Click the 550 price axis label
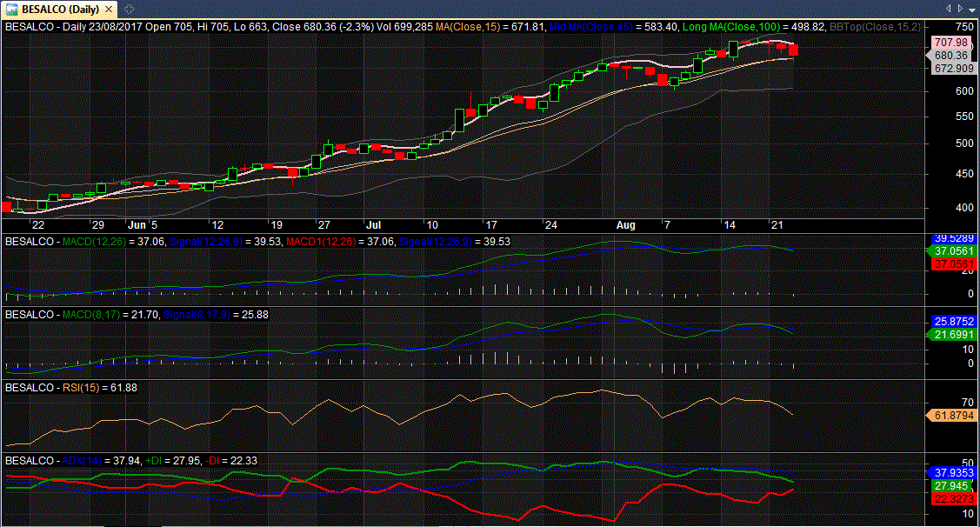The height and width of the screenshot is (527, 980). tap(964, 117)
